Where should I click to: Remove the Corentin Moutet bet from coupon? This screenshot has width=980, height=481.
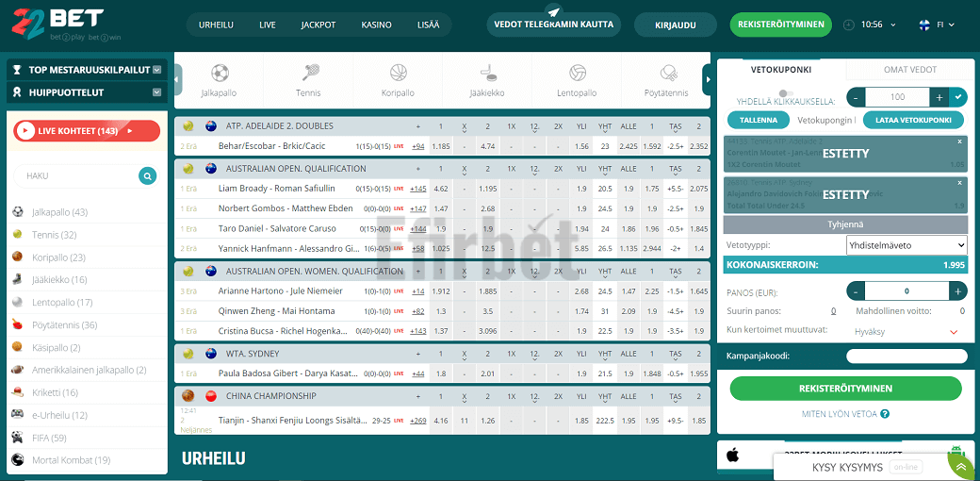(x=960, y=141)
